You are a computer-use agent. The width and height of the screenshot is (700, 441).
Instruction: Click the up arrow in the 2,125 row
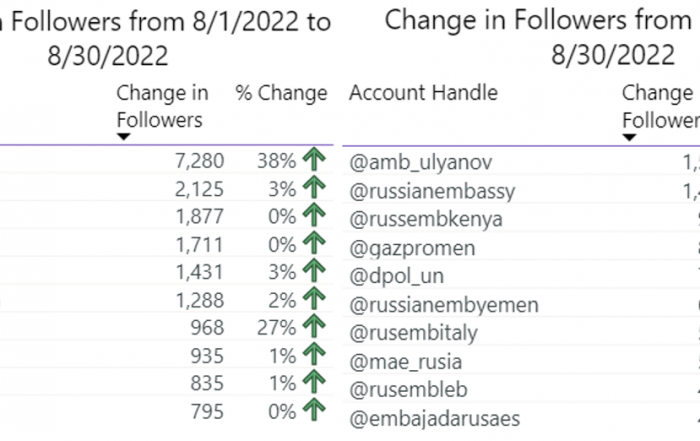click(314, 187)
